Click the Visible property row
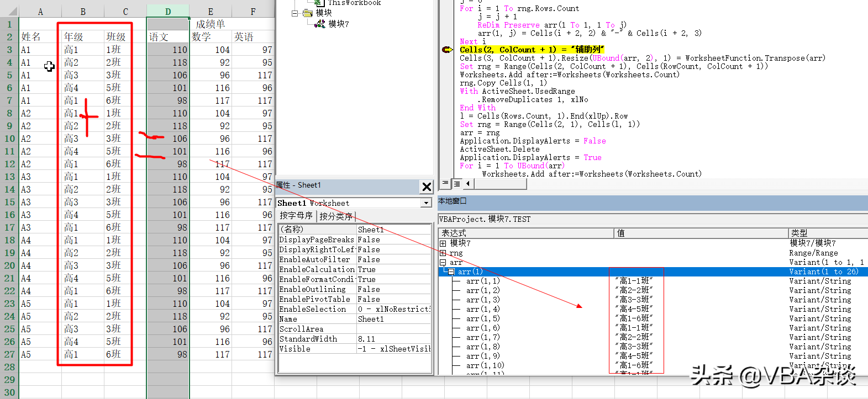 tap(355, 349)
